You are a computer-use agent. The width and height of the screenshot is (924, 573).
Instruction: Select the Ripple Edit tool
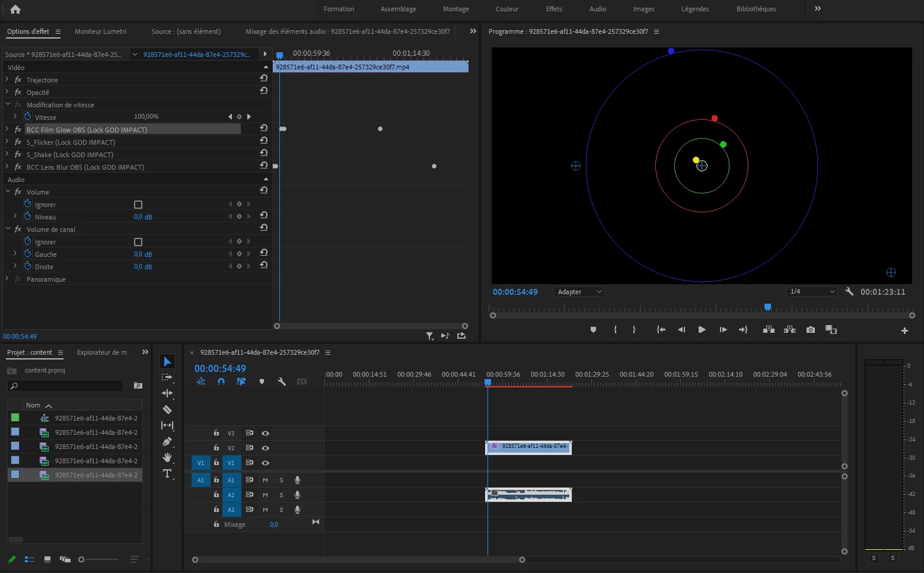coord(167,393)
